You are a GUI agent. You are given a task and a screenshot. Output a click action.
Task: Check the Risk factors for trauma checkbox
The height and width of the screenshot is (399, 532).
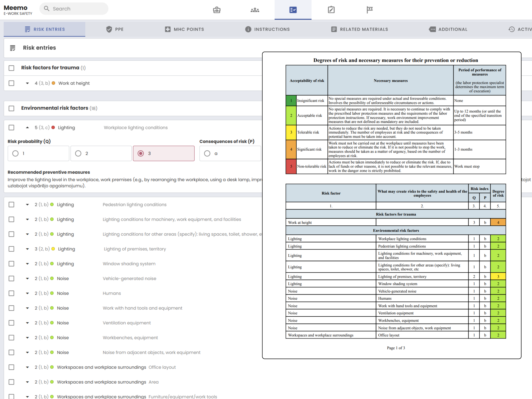11,68
